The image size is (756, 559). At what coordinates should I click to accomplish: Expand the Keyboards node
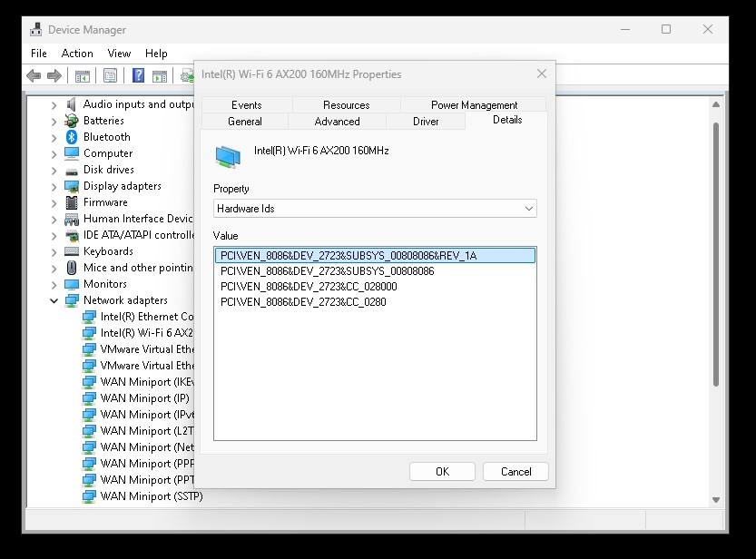click(54, 252)
